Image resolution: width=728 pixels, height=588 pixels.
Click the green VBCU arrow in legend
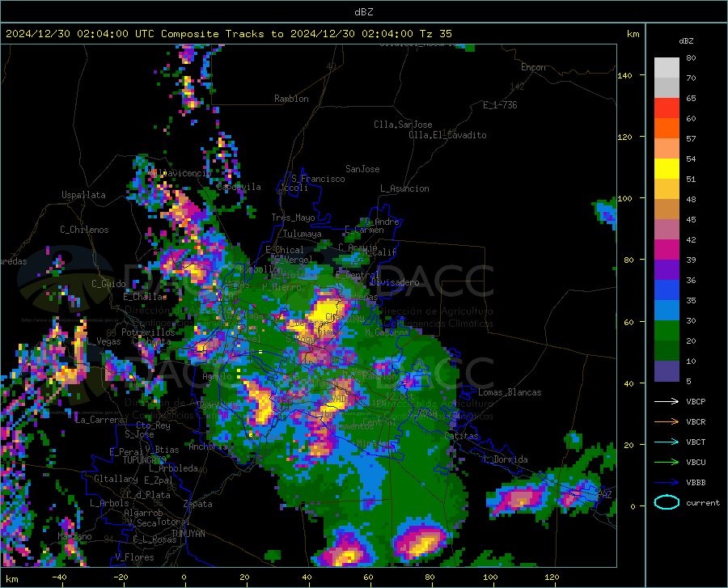[x=667, y=463]
